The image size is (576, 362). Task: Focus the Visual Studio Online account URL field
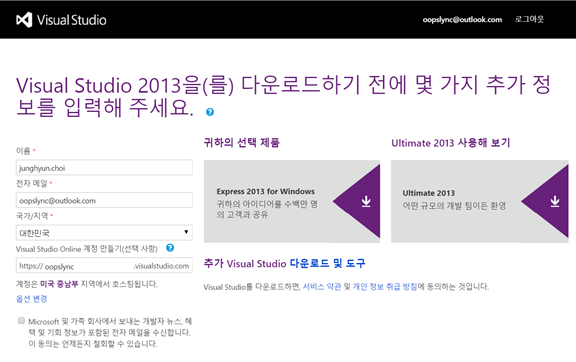click(x=104, y=265)
